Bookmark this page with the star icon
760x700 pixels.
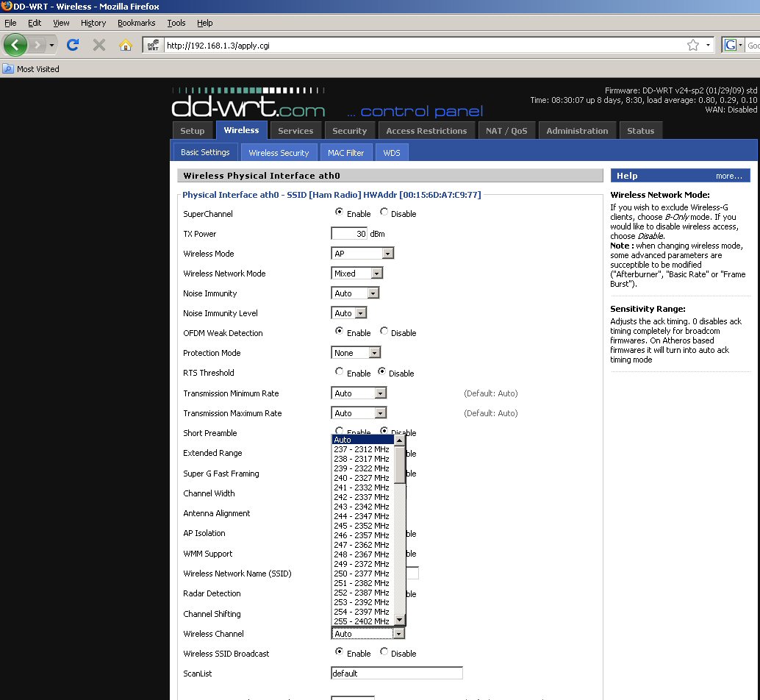pyautogui.click(x=693, y=45)
